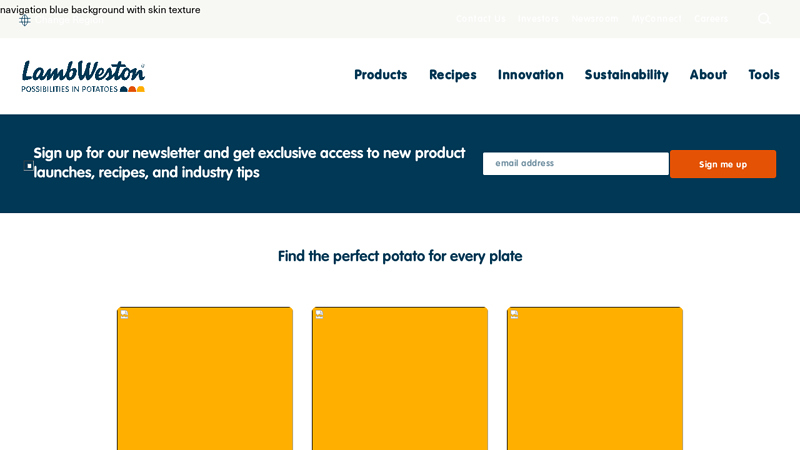
Task: Open the Newsroom link in top bar
Action: click(x=595, y=19)
